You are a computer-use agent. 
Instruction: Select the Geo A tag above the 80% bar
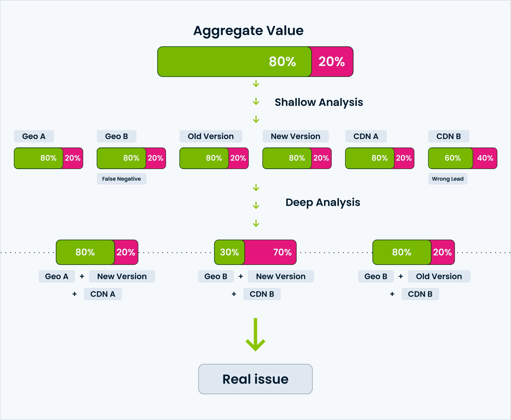pyautogui.click(x=34, y=136)
